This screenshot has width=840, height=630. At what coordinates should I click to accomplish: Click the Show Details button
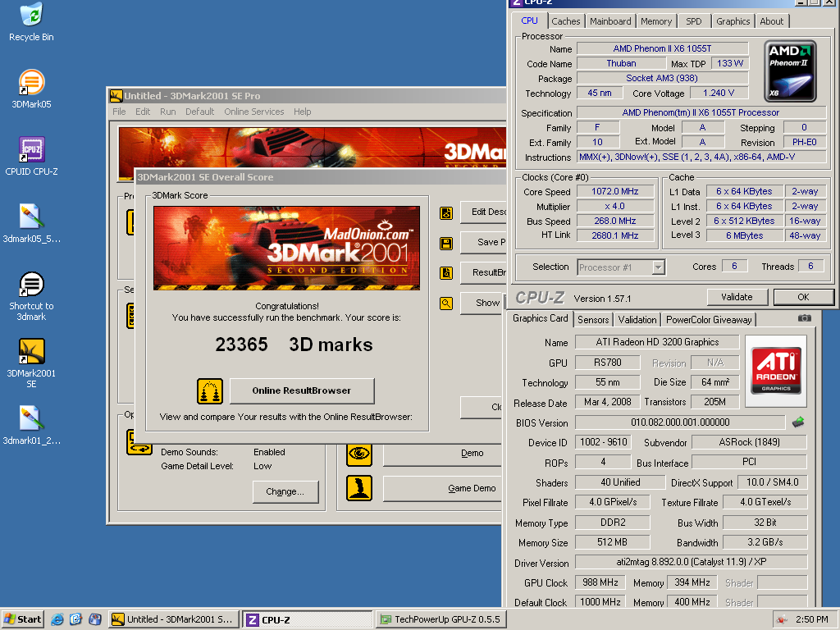tap(482, 303)
